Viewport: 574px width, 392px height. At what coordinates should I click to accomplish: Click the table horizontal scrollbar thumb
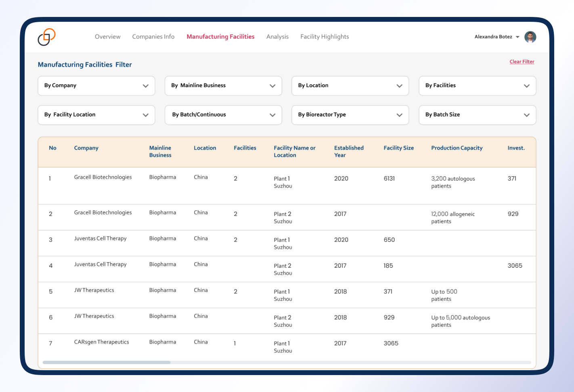pos(107,362)
